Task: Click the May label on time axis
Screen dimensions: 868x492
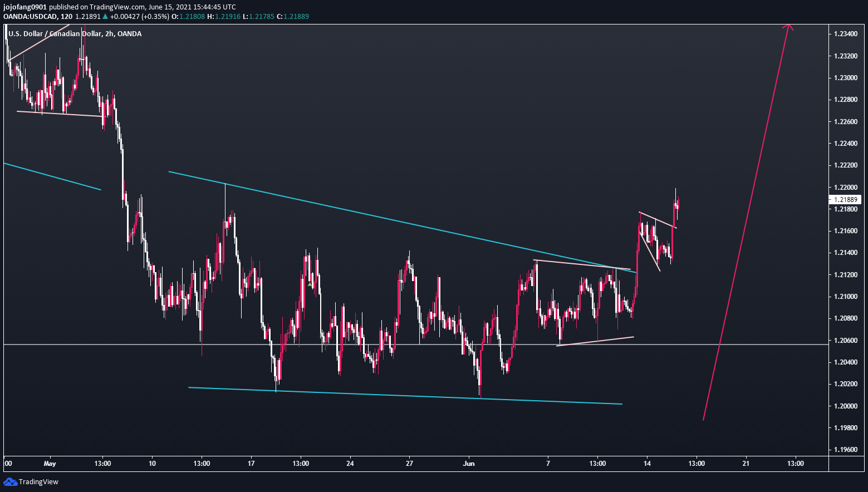Action: click(x=50, y=463)
